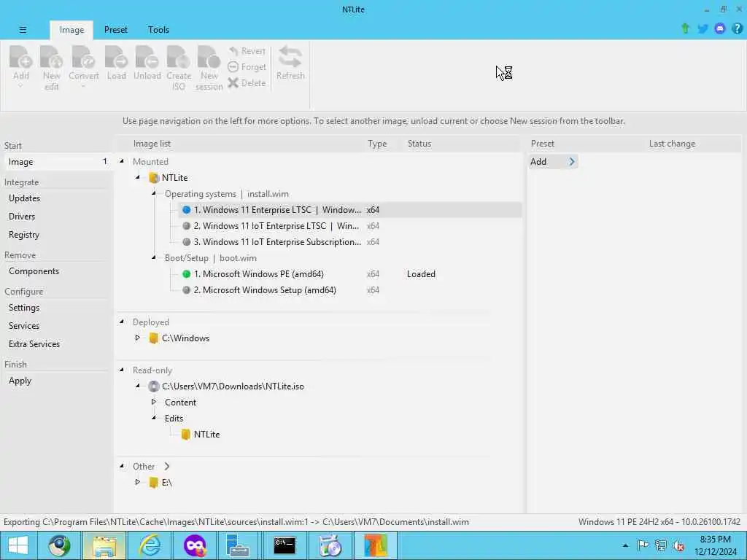
Task: Click the New edit toolbar icon
Action: click(52, 66)
